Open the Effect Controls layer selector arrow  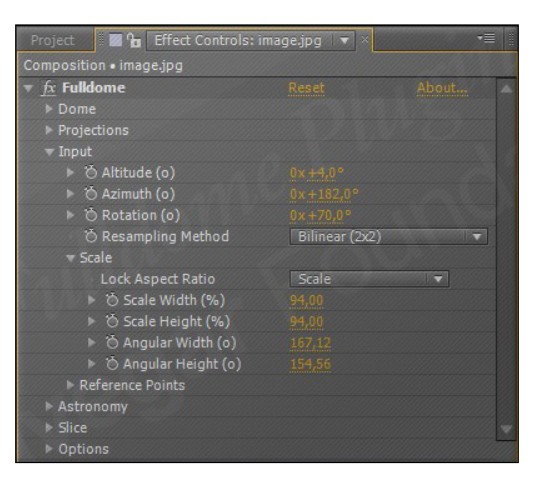tap(344, 41)
